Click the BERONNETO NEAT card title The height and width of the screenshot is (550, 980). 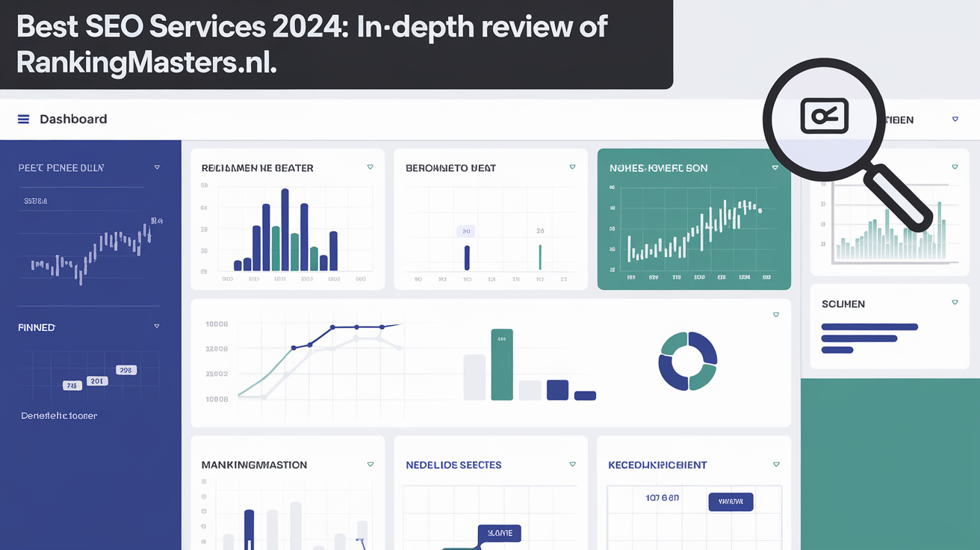click(450, 168)
